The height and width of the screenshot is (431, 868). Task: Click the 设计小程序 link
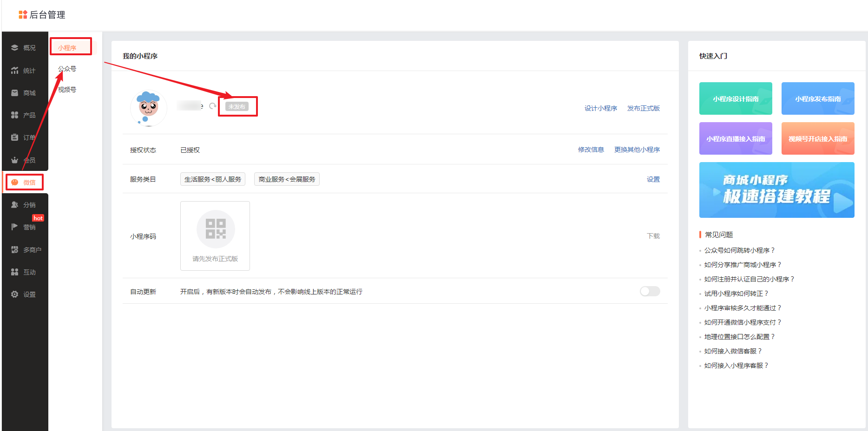tap(600, 108)
